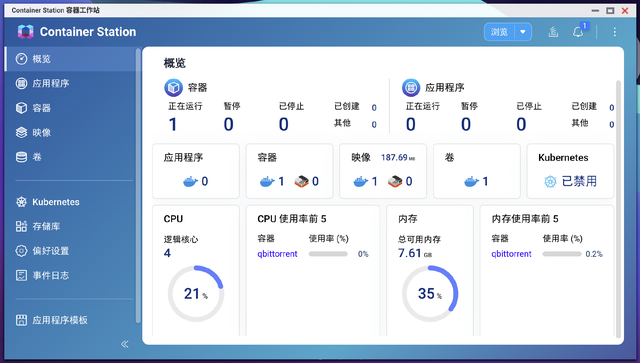640x363 pixels.
Task: Open the 应用程序 summary card
Action: click(x=196, y=171)
